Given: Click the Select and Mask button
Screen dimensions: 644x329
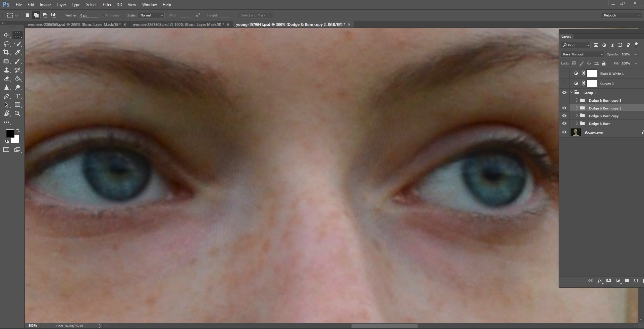Looking at the screenshot, I should point(254,15).
